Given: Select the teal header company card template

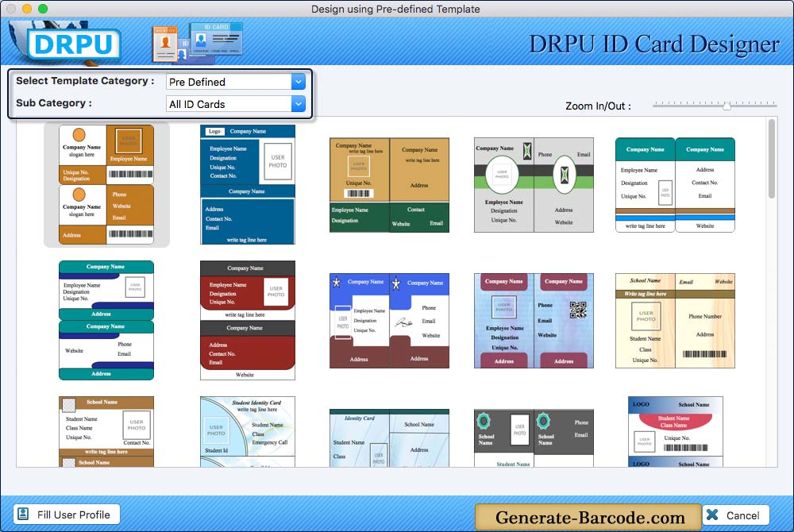Looking at the screenshot, I should click(x=675, y=185).
